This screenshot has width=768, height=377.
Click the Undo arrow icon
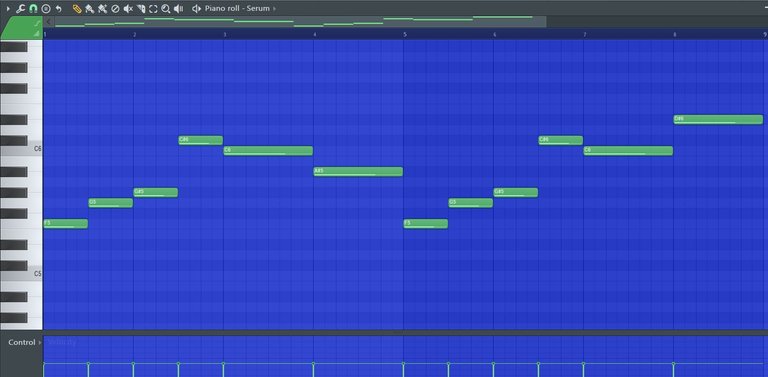point(59,8)
